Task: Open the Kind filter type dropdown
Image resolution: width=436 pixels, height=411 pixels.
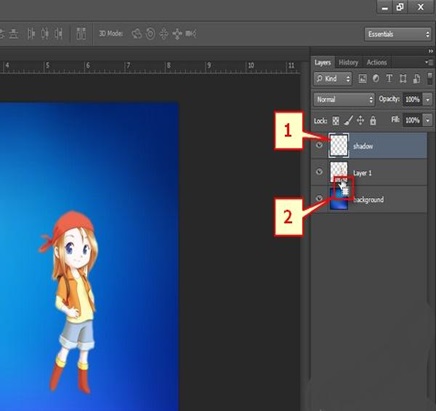Action: coord(333,79)
